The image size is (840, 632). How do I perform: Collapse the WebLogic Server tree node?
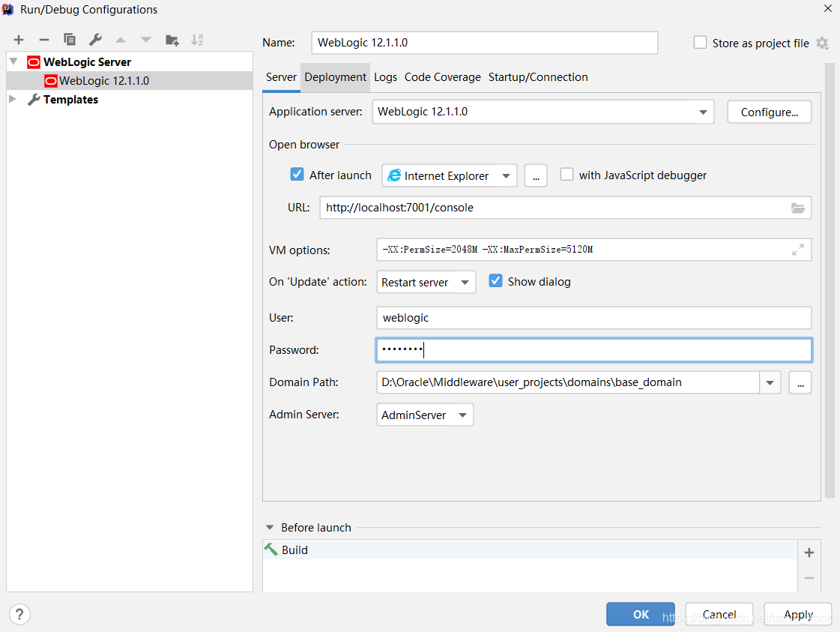[x=14, y=61]
